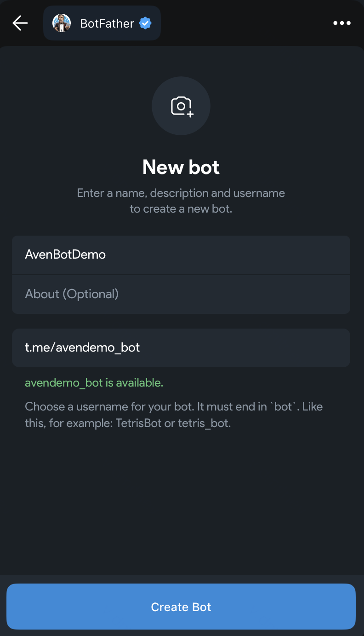364x636 pixels.
Task: Click 'Enter a name, description and username' text
Action: pos(181,193)
